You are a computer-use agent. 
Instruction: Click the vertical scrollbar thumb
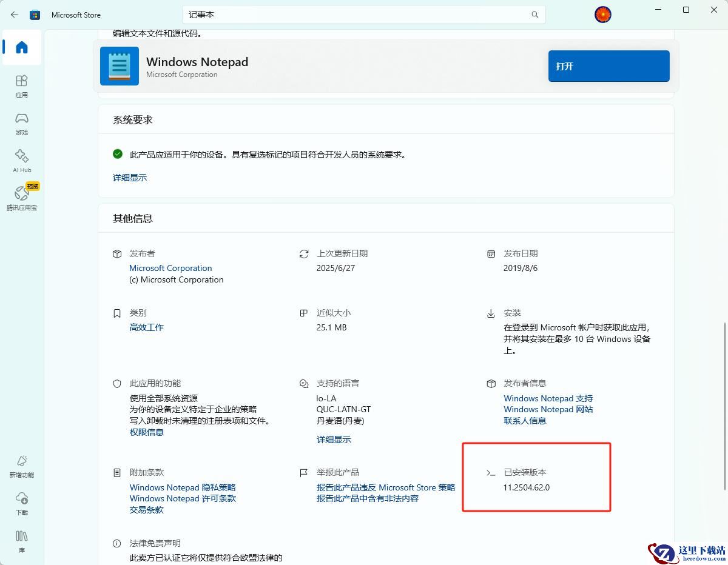[x=725, y=406]
